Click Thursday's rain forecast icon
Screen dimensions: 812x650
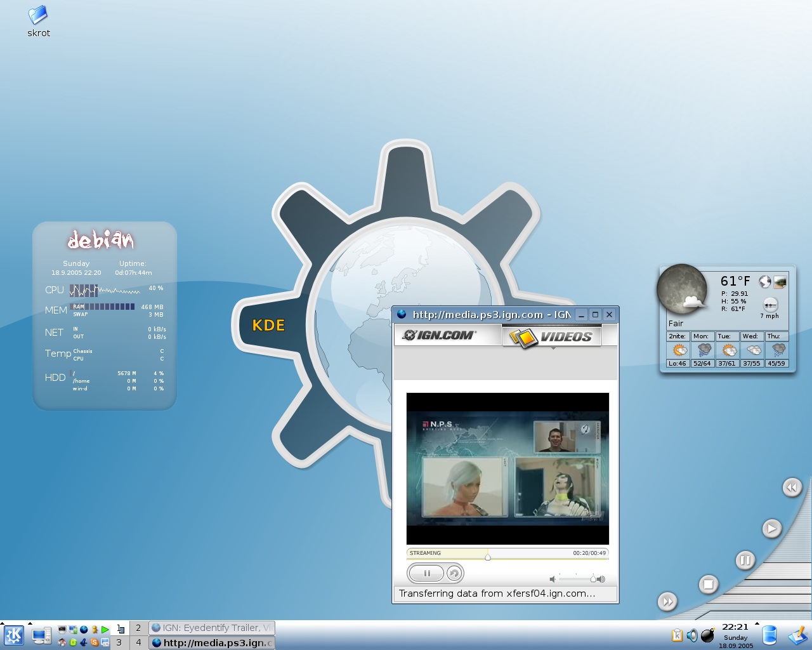pyautogui.click(x=778, y=350)
